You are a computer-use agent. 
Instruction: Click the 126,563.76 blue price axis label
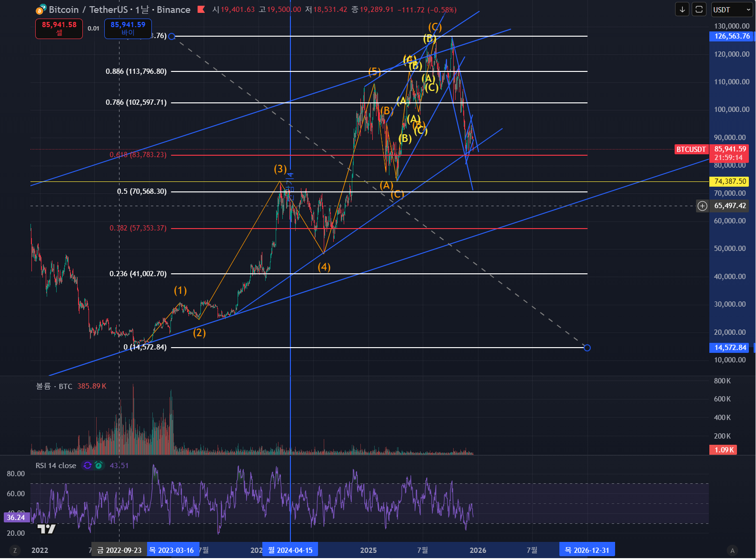[732, 36]
